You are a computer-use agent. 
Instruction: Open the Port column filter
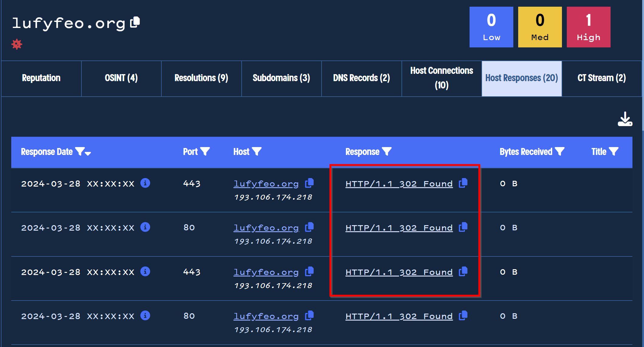[205, 151]
